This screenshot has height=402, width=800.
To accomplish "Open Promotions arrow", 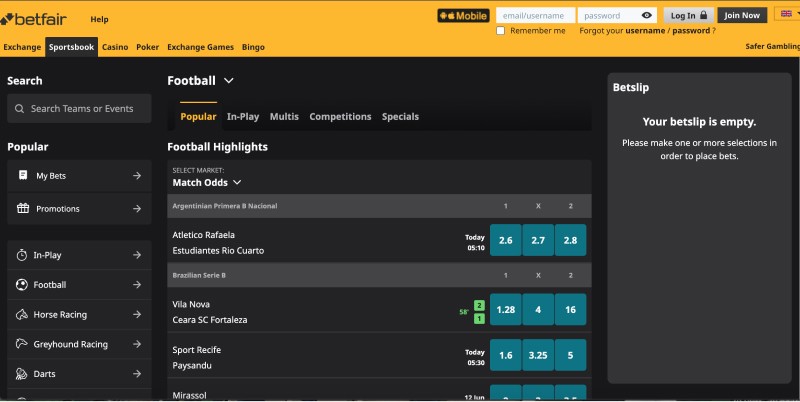I will point(137,208).
